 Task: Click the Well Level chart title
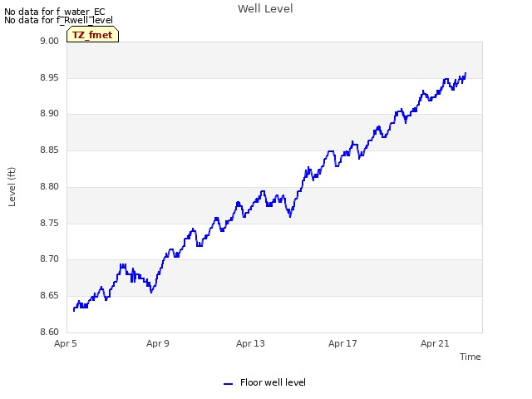pyautogui.click(x=265, y=9)
